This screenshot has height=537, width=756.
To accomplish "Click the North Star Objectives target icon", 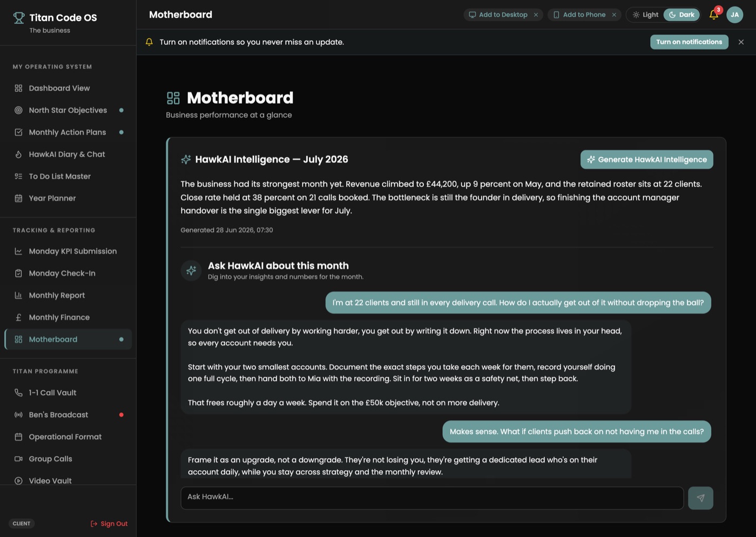I will (x=18, y=110).
